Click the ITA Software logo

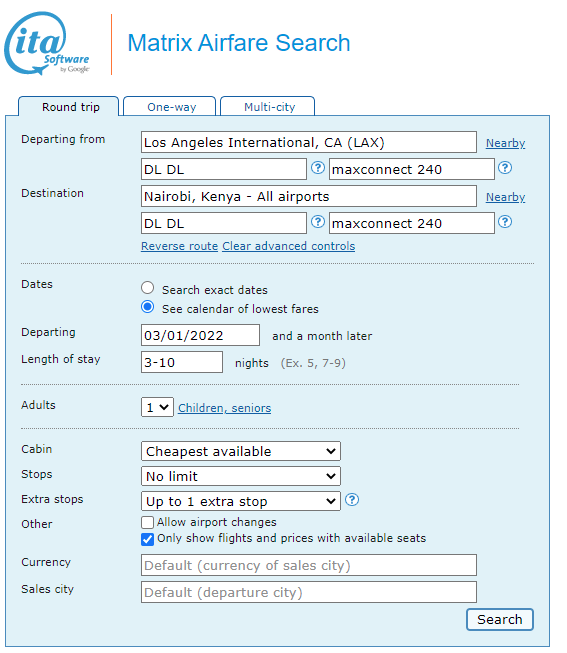(47, 44)
